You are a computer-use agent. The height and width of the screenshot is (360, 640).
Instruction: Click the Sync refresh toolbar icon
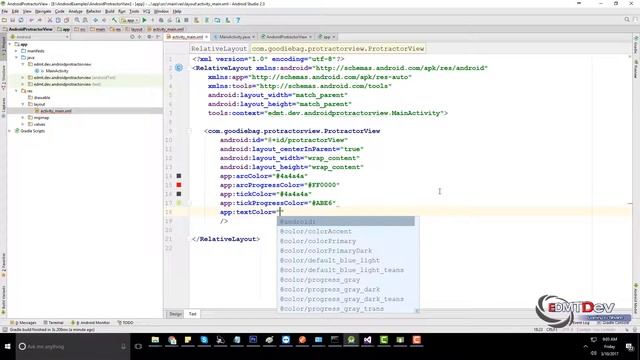point(21,20)
